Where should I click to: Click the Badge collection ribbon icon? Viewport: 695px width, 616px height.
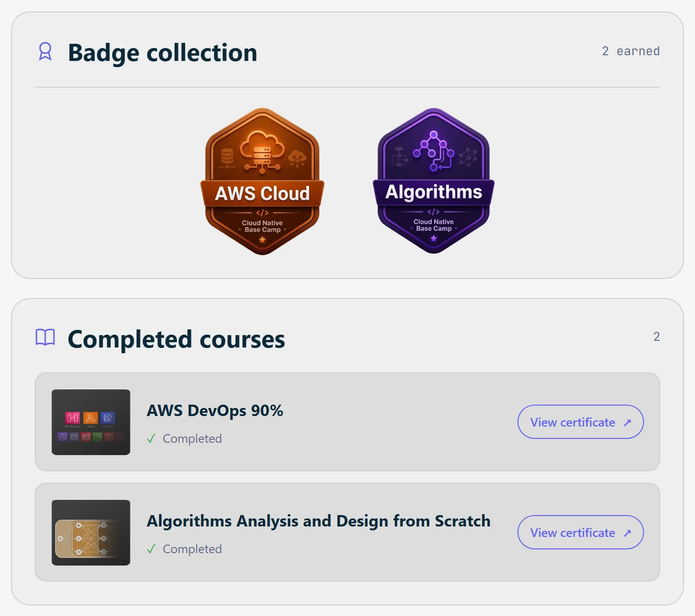45,51
